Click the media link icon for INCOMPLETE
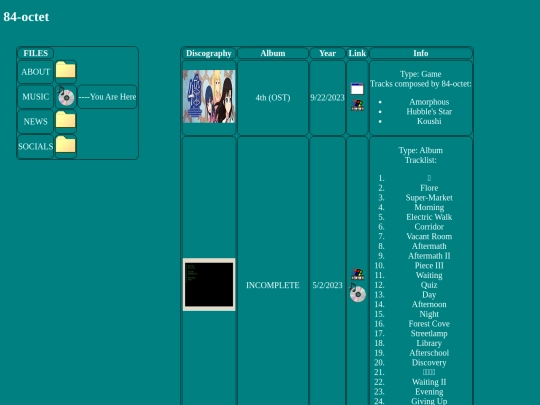This screenshot has height=405, width=540. (x=357, y=274)
